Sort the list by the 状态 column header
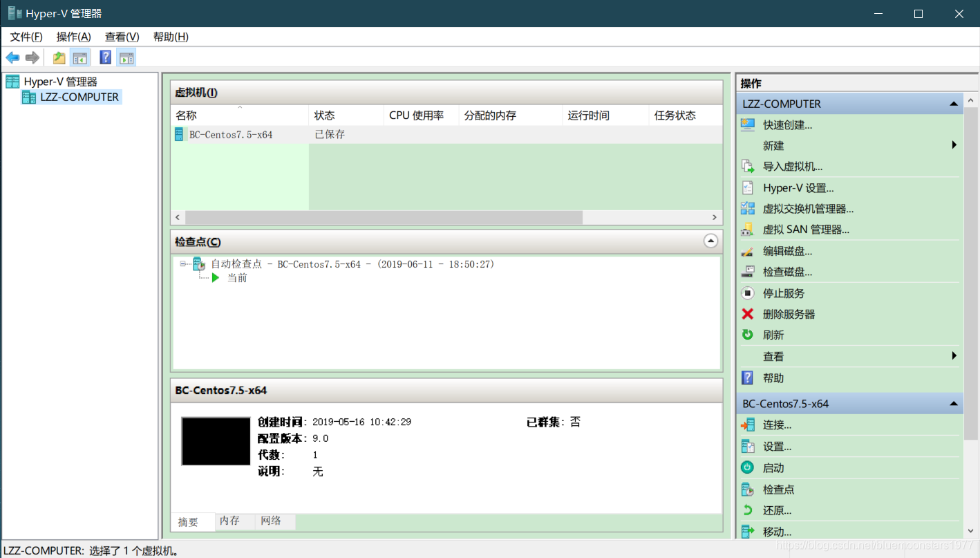980x558 pixels. [346, 115]
